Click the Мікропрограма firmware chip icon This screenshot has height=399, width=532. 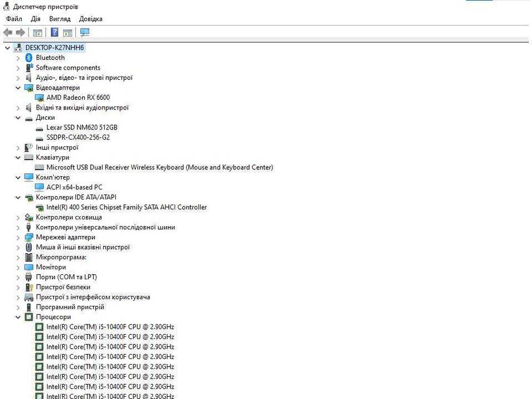29,257
